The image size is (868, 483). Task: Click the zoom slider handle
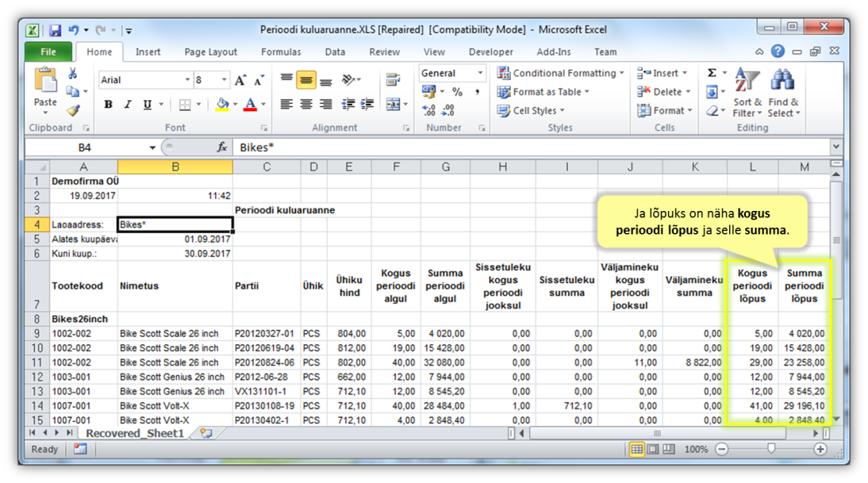771,449
